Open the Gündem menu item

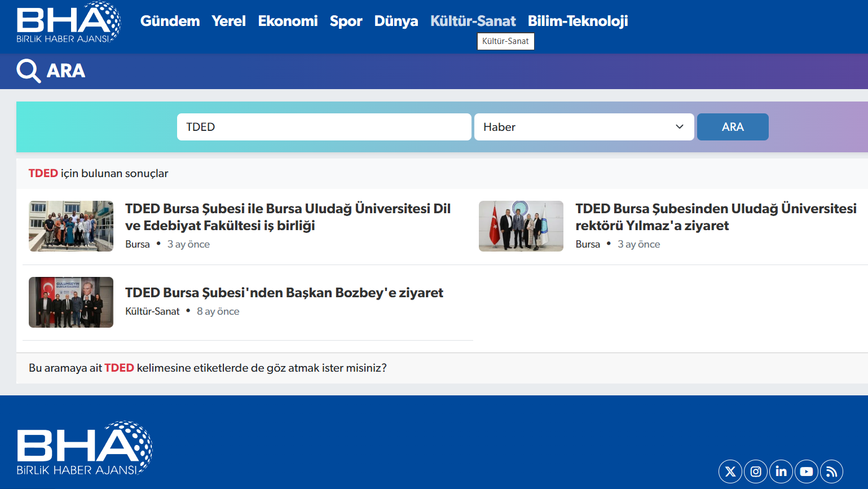[170, 21]
